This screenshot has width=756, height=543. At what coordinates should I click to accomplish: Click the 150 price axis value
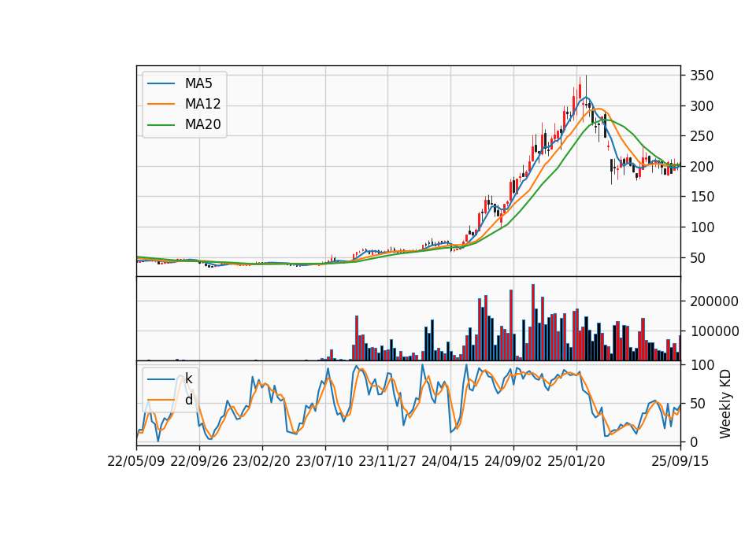[702, 197]
